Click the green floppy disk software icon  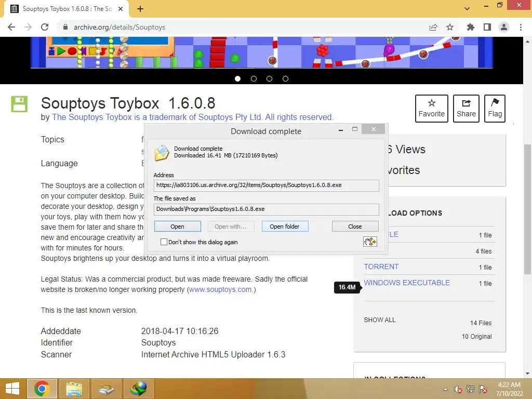tap(19, 104)
